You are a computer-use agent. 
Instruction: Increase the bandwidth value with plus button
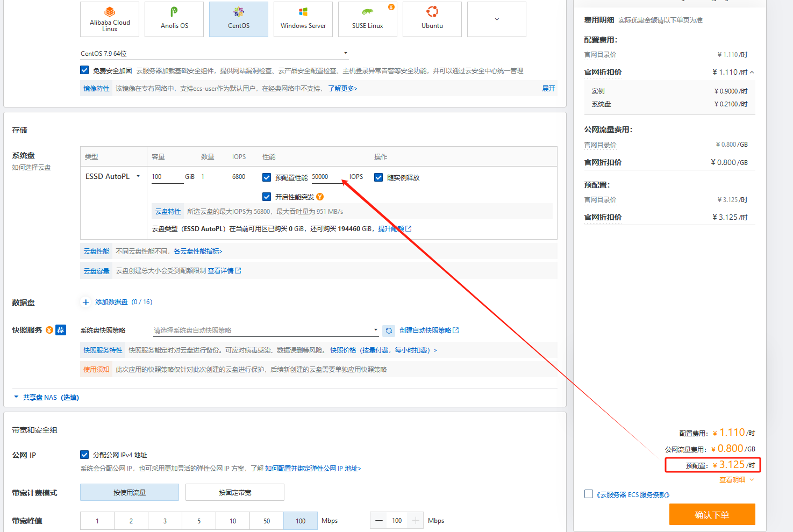(415, 520)
